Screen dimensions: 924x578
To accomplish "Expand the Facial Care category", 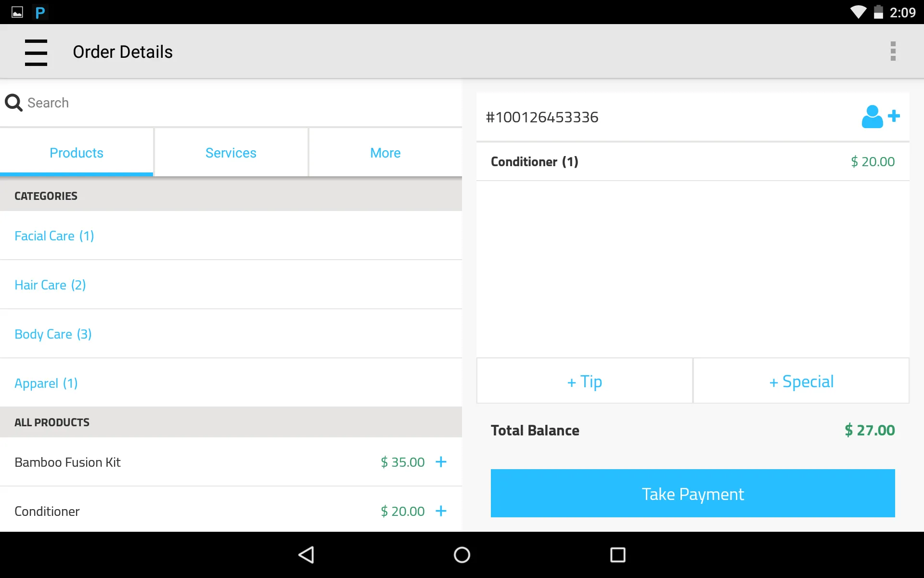I will click(x=54, y=236).
